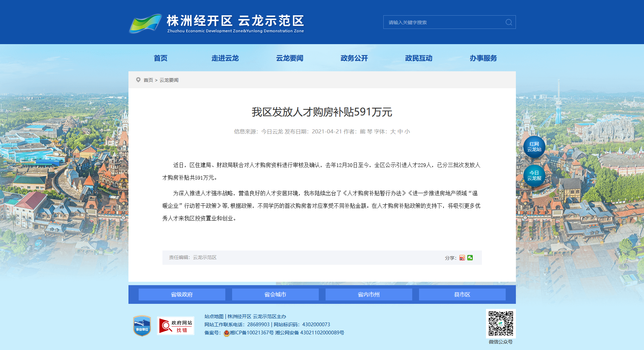The image size is (644, 350).
Task: Open the 走进云龙 nav menu
Action: tap(225, 58)
